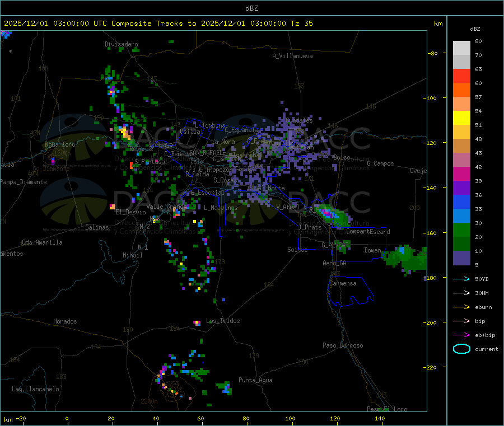The height and width of the screenshot is (426, 504).
Task: Click the Los_Toldos map label
Action: 223,321
